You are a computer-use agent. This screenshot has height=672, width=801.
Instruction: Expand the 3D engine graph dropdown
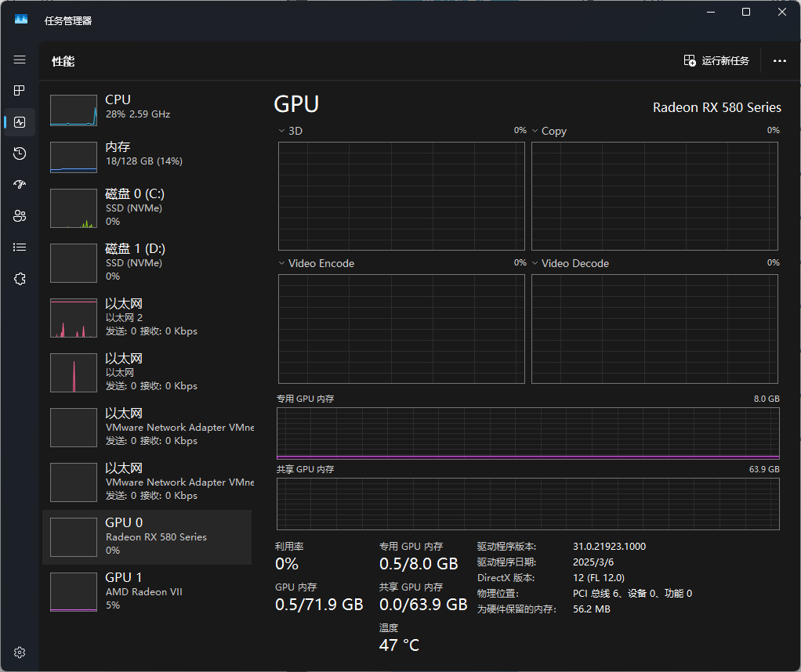[x=283, y=132]
